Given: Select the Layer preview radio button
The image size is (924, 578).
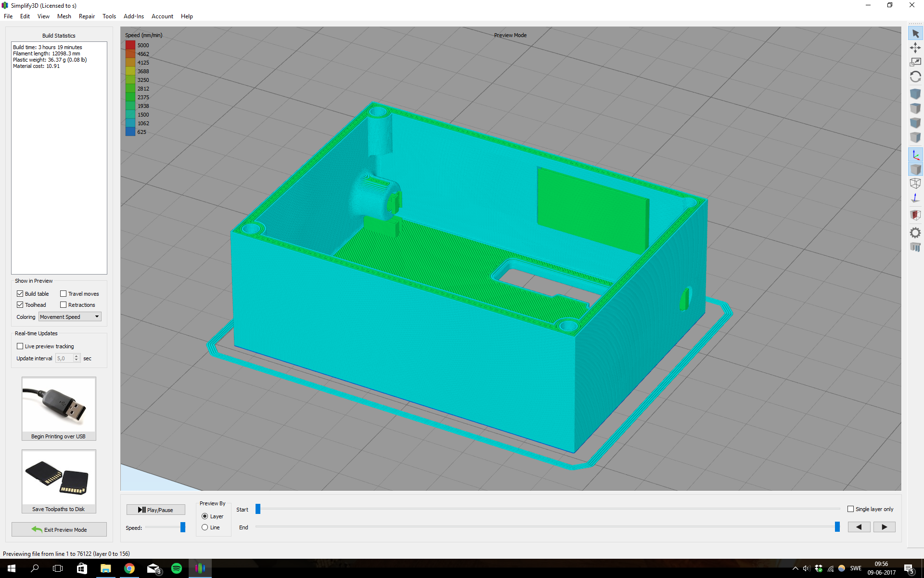Looking at the screenshot, I should pos(205,516).
